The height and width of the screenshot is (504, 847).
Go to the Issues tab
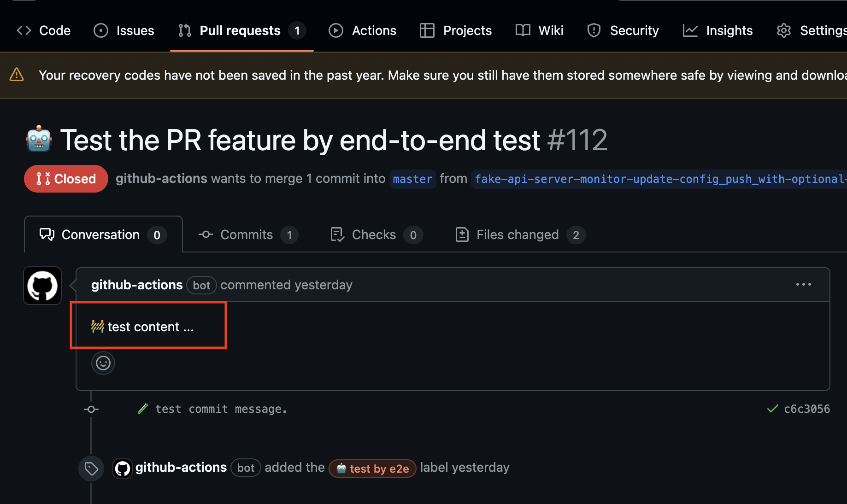(124, 30)
